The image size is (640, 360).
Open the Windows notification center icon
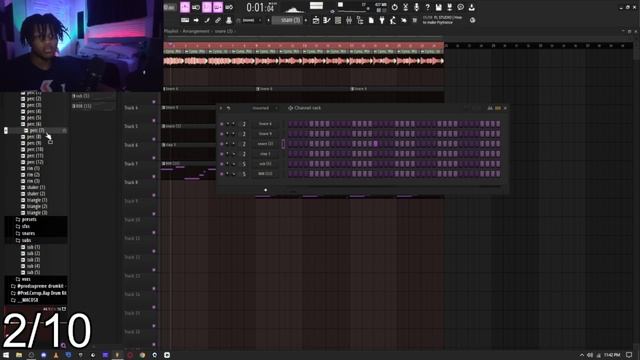tap(629, 355)
